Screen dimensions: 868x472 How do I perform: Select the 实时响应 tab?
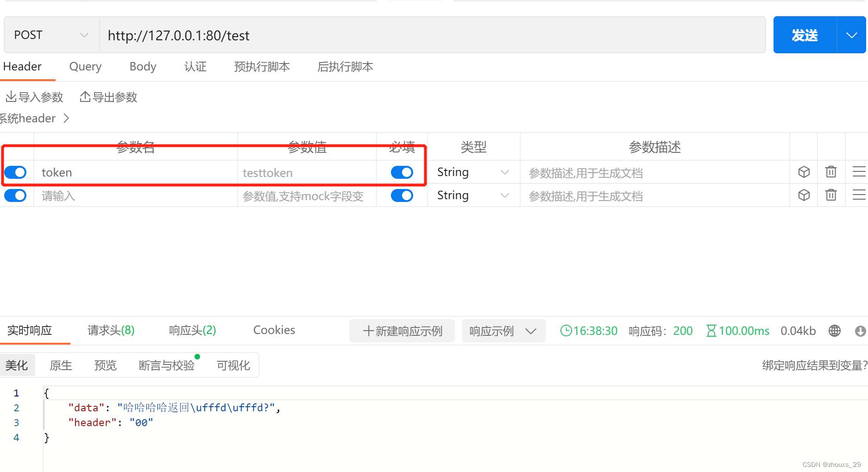click(30, 330)
